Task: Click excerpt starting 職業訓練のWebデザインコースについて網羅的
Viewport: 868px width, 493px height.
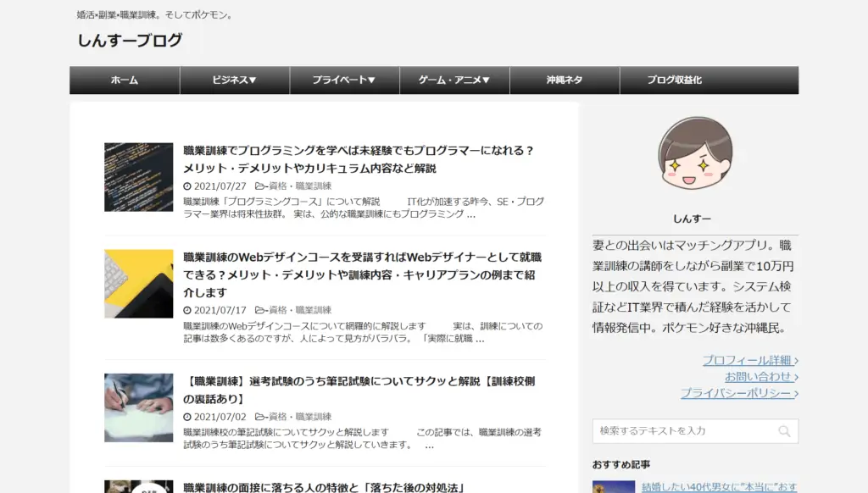Action: (x=363, y=333)
